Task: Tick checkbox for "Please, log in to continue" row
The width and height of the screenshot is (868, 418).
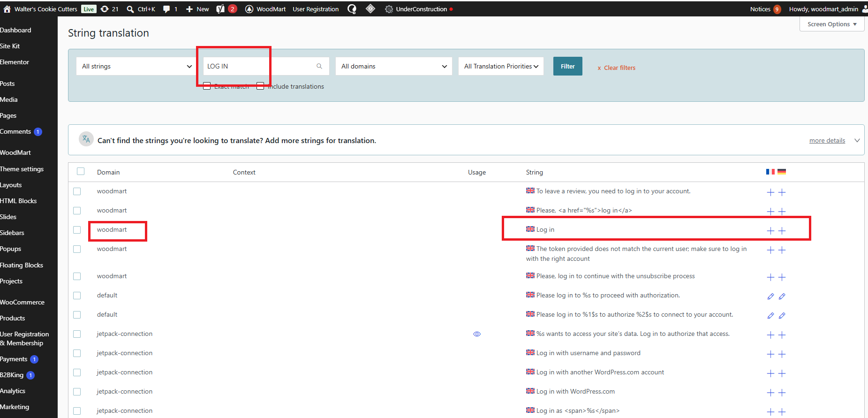Action: (x=77, y=276)
